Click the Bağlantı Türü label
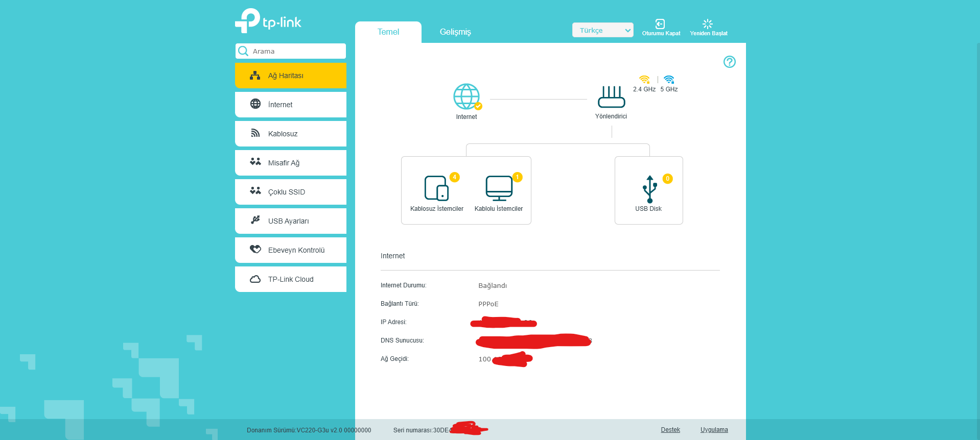Viewport: 980px width, 440px height. pyautogui.click(x=400, y=304)
